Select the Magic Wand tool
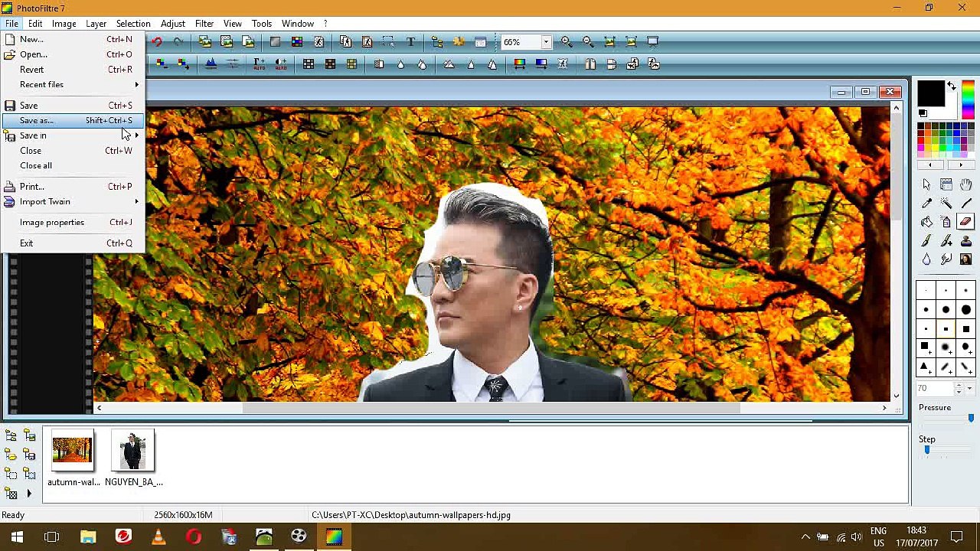Viewport: 980px width, 551px height. pyautogui.click(x=946, y=204)
